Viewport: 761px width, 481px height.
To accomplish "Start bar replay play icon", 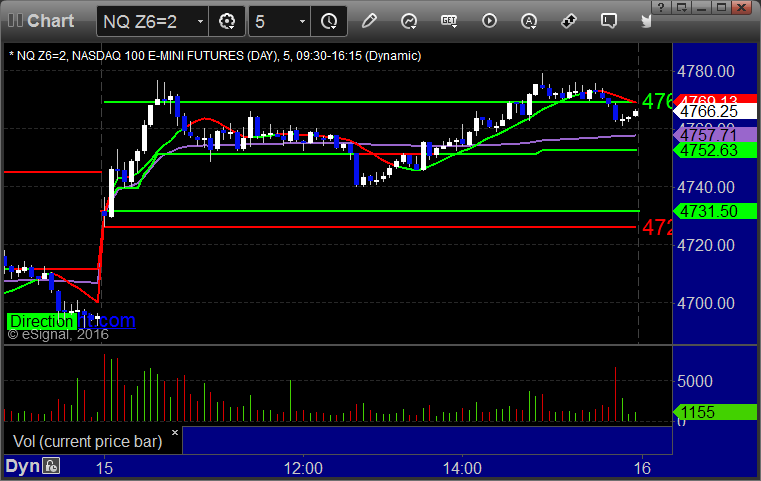I will (489, 21).
